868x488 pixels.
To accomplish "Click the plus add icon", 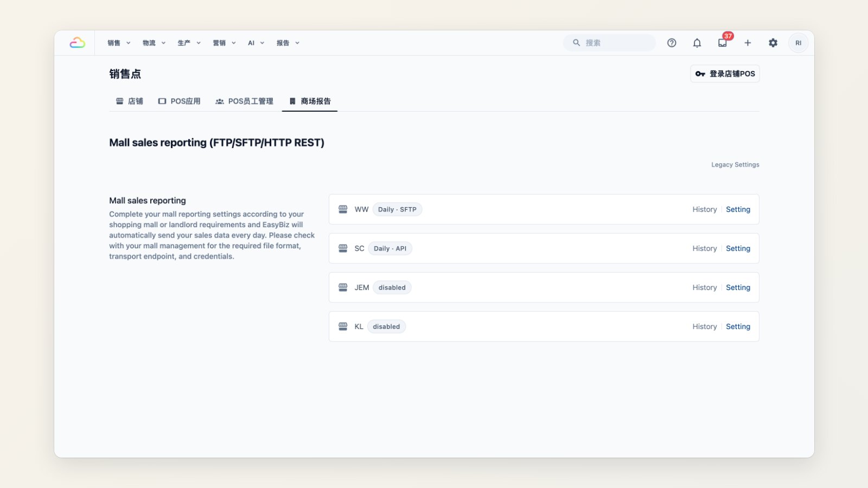I will click(x=748, y=43).
